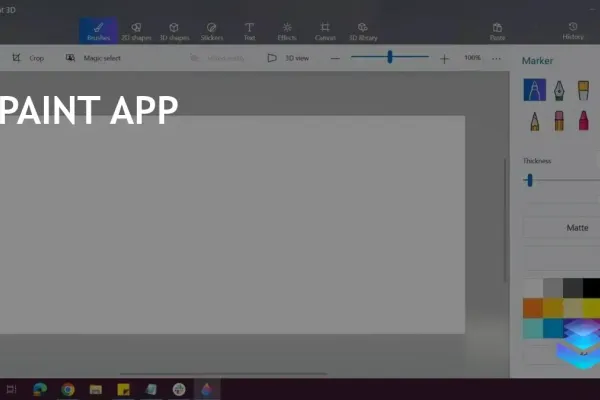
Task: Click on the blank drawing canvas
Action: (x=232, y=225)
